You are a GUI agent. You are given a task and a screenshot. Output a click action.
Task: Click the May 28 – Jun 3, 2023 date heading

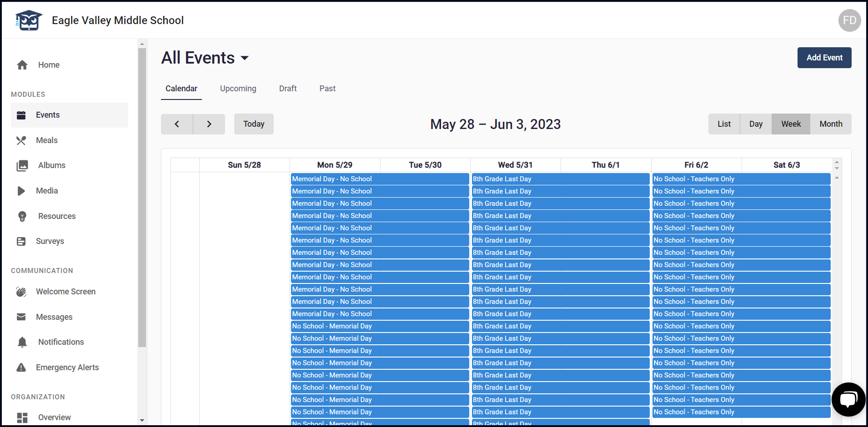[495, 124]
